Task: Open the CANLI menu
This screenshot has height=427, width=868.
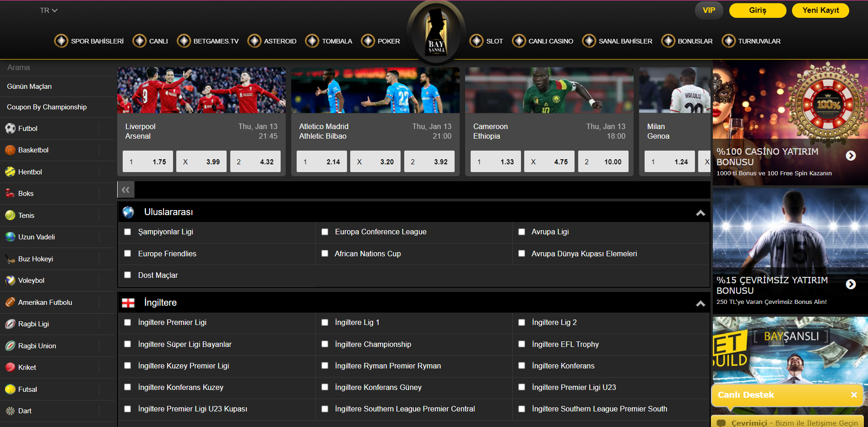Action: tap(158, 41)
